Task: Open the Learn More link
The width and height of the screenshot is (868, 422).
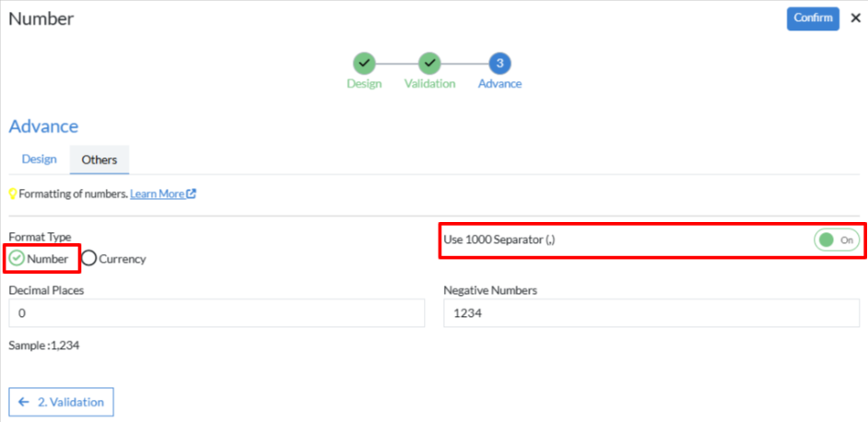Action: click(x=157, y=194)
